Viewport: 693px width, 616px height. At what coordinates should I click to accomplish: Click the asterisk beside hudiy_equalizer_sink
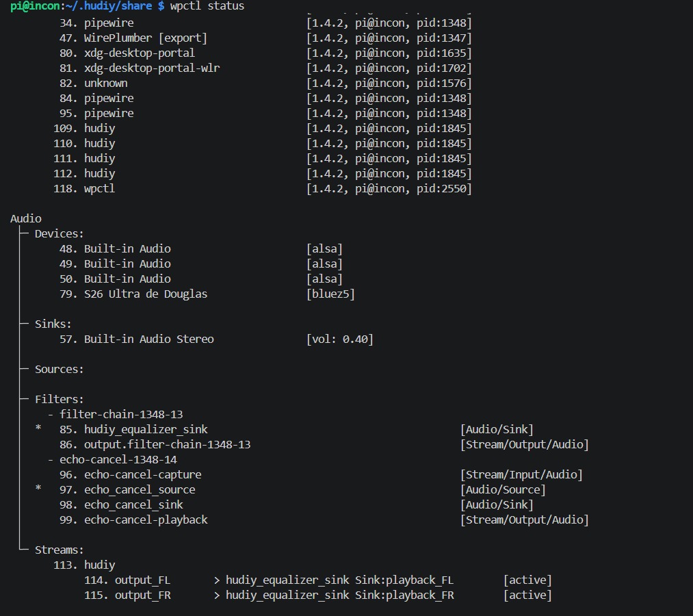[x=38, y=428]
